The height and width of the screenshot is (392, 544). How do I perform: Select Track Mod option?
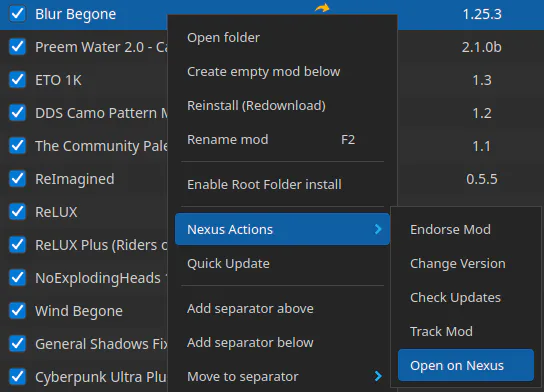(466, 331)
